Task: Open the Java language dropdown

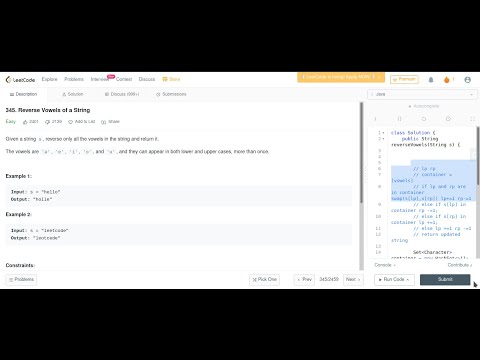Action: click(x=422, y=94)
